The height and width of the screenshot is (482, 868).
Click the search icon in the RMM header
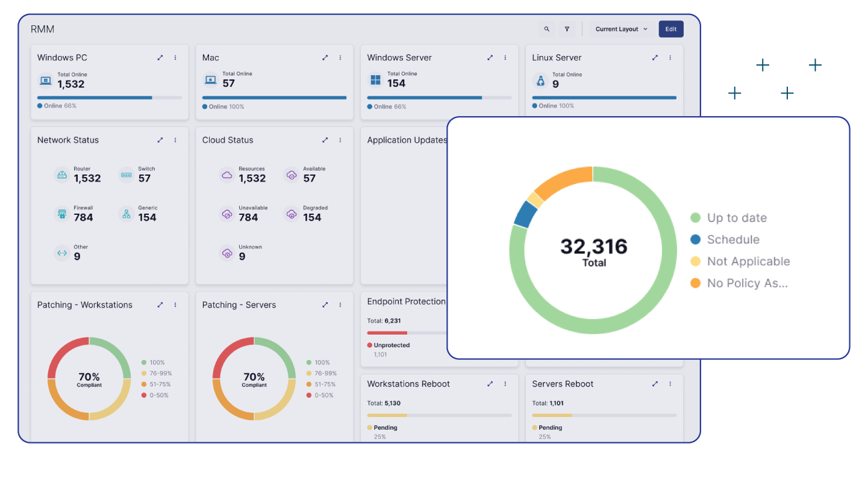(546, 29)
